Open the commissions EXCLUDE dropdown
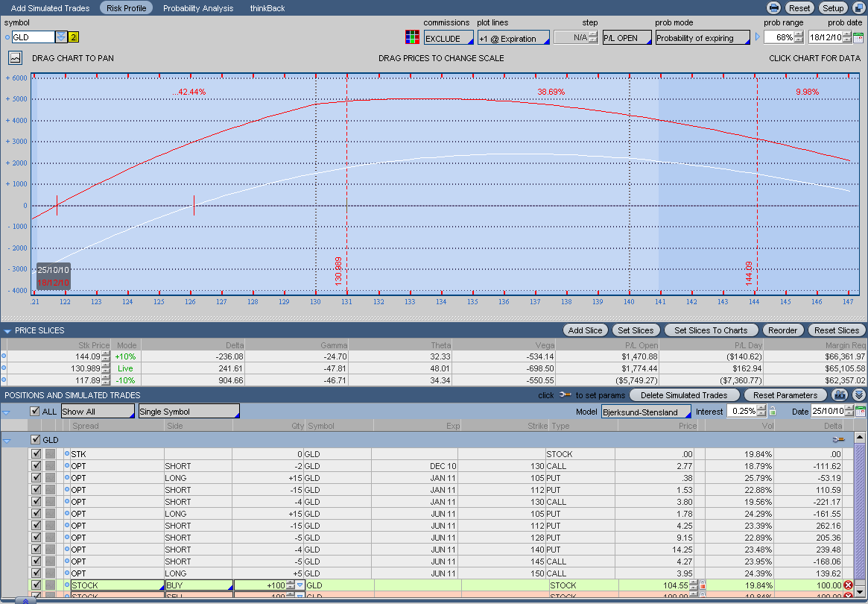The height and width of the screenshot is (604, 868). click(449, 38)
